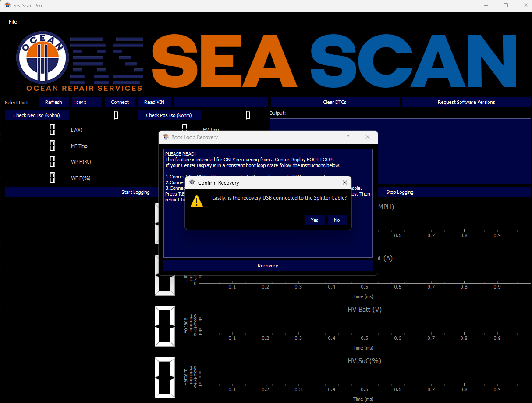Viewport: 532px width, 403px height.
Task: Click Yes in the Confirm Recovery dialog
Action: click(315, 220)
